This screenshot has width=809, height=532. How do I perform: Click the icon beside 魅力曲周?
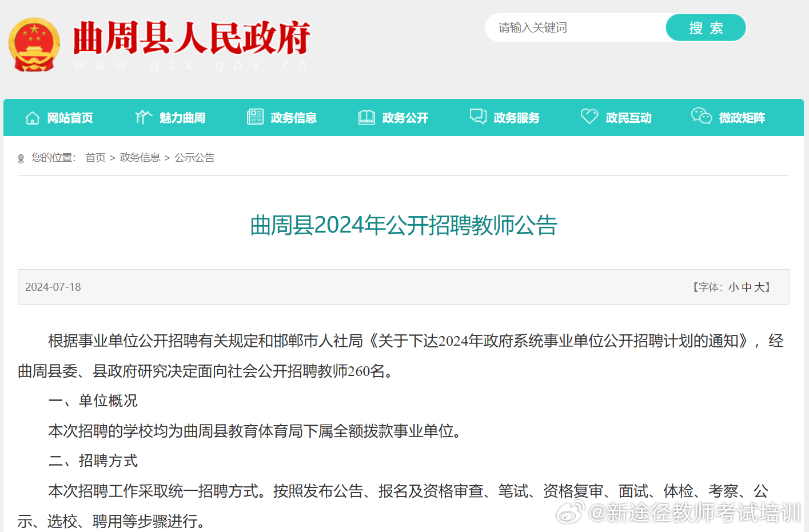tap(144, 117)
